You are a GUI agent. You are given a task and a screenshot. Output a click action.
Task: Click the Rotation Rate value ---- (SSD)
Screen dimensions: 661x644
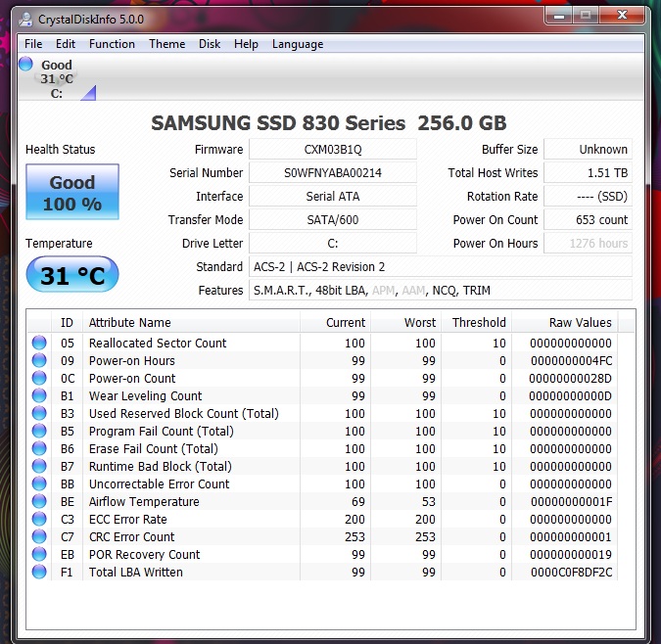(x=589, y=197)
